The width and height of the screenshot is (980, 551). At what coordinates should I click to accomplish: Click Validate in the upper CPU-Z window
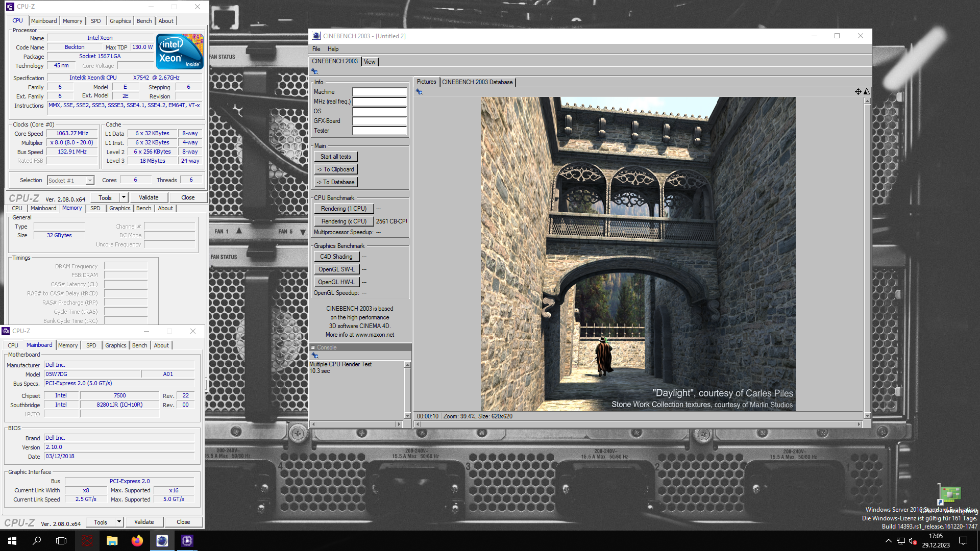coord(149,197)
